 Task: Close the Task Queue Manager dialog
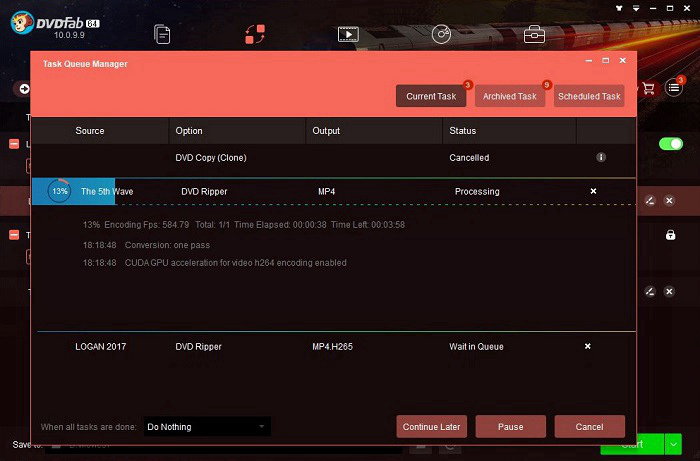622,60
